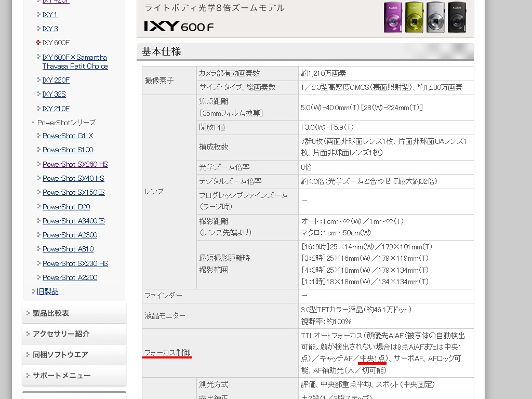Screen dimensions: 532x399
Task: Click the IXY 600F logo in banner
Action: (x=179, y=26)
